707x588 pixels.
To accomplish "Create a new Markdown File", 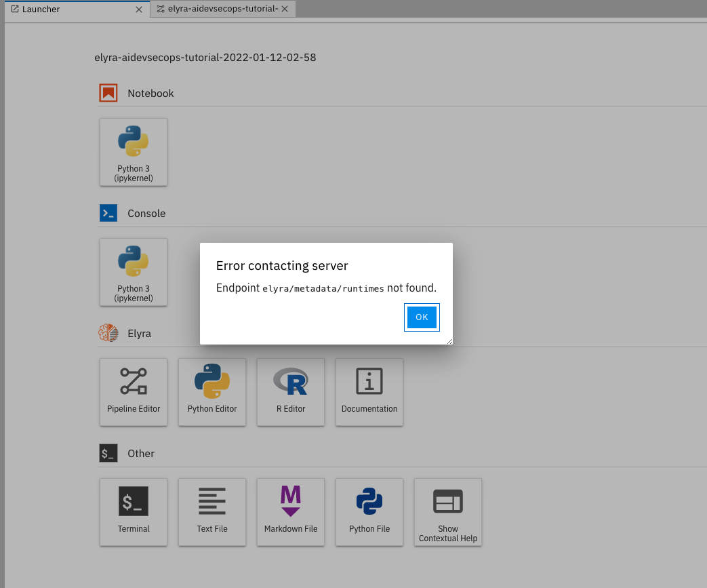I will (x=291, y=512).
